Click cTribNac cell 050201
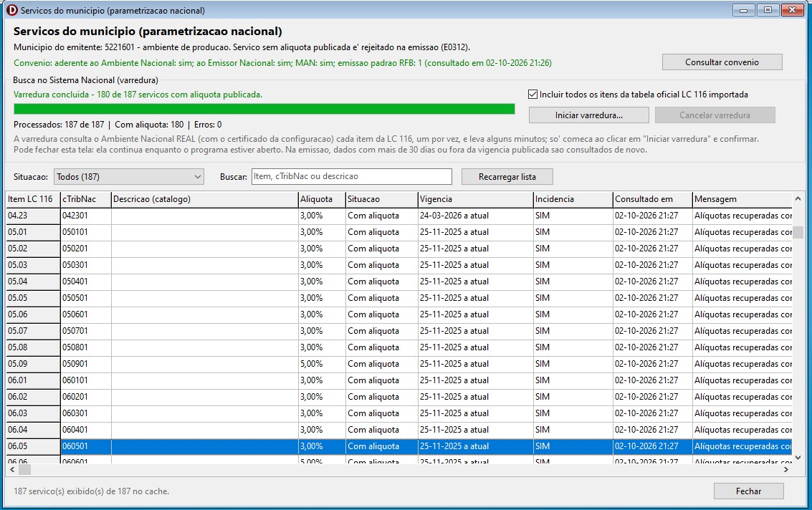 tap(85, 249)
